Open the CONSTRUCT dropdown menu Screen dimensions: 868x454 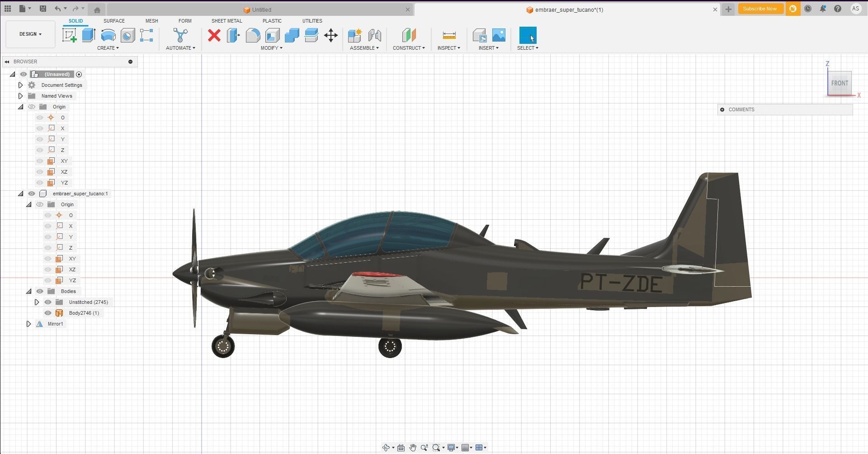(x=409, y=48)
